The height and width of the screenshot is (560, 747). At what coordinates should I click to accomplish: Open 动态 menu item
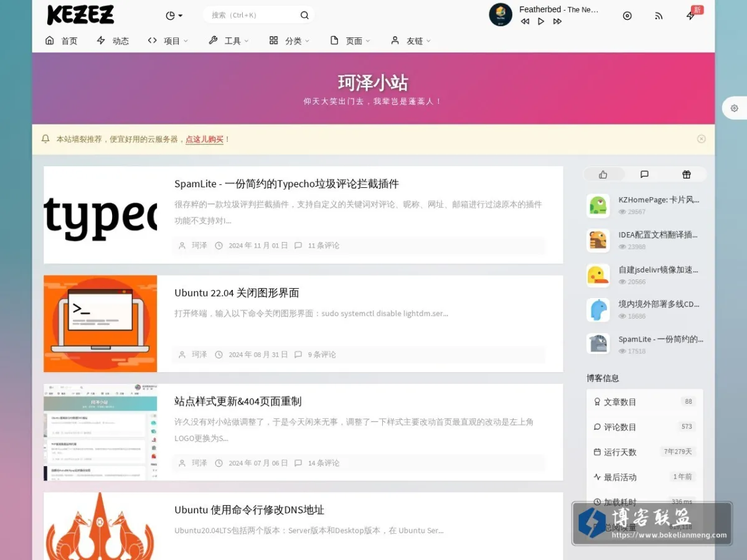[x=113, y=40]
